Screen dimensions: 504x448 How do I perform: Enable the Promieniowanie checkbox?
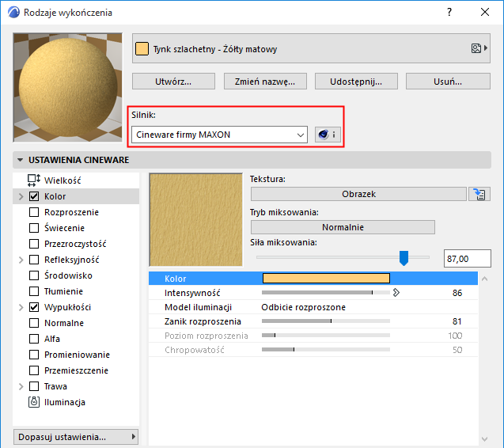point(34,355)
